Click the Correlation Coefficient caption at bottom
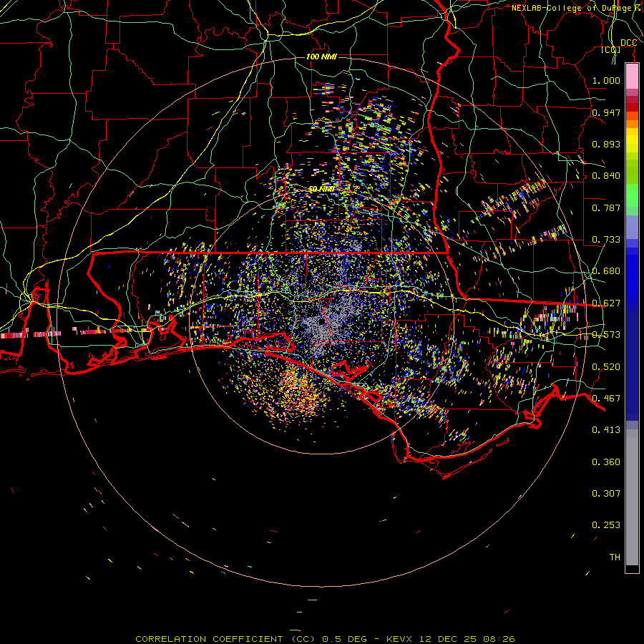 325,639
